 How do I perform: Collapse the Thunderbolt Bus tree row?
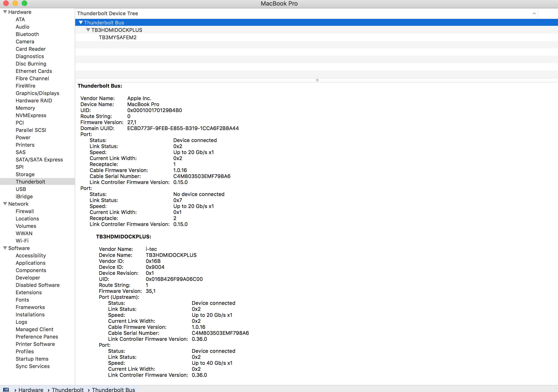[x=81, y=23]
